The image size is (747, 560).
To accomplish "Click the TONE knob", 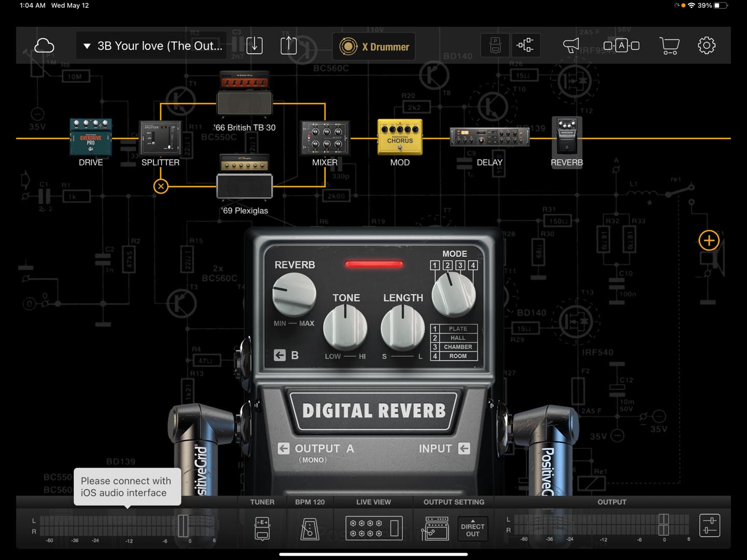I will [x=345, y=327].
